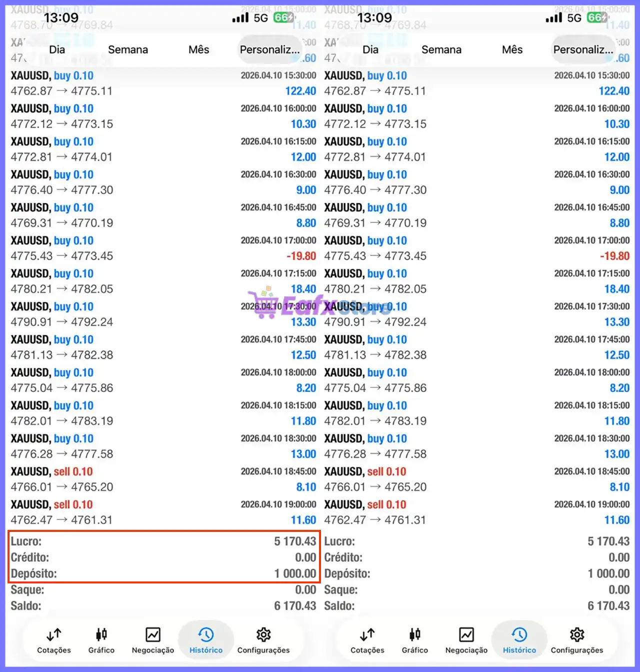640x672 pixels.
Task: Open Negociação chart icon in left phone screen
Action: [153, 634]
